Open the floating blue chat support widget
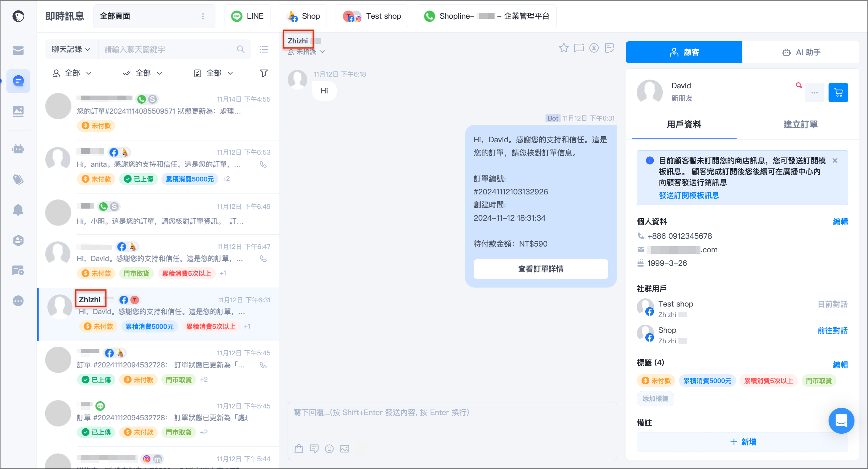This screenshot has height=469, width=868. coord(841,420)
